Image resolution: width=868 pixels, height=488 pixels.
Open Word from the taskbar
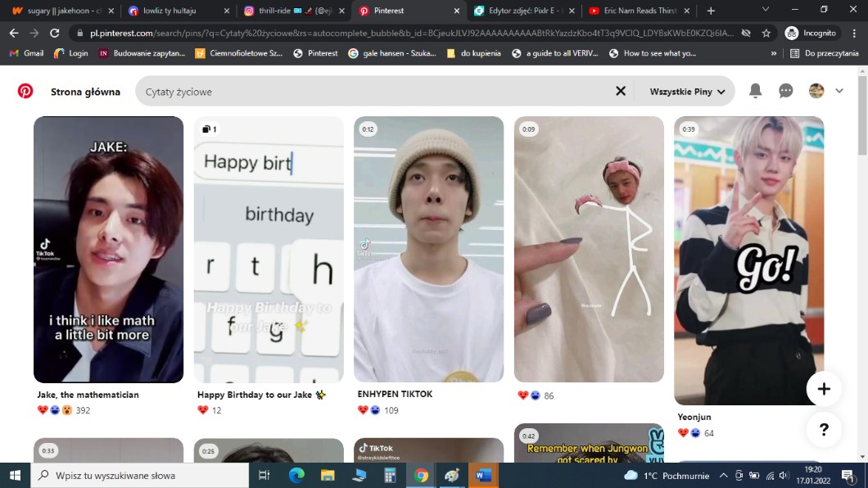click(482, 475)
